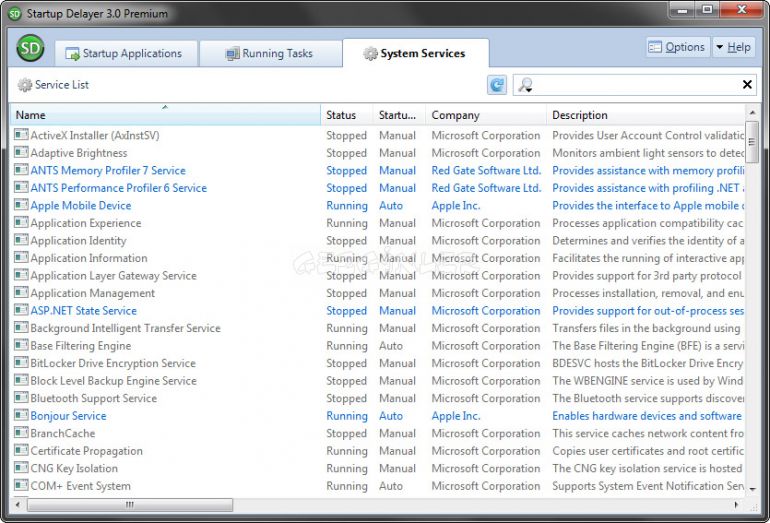The height and width of the screenshot is (523, 770).
Task: Click the Adaptive Brightness service icon
Action: tap(21, 152)
